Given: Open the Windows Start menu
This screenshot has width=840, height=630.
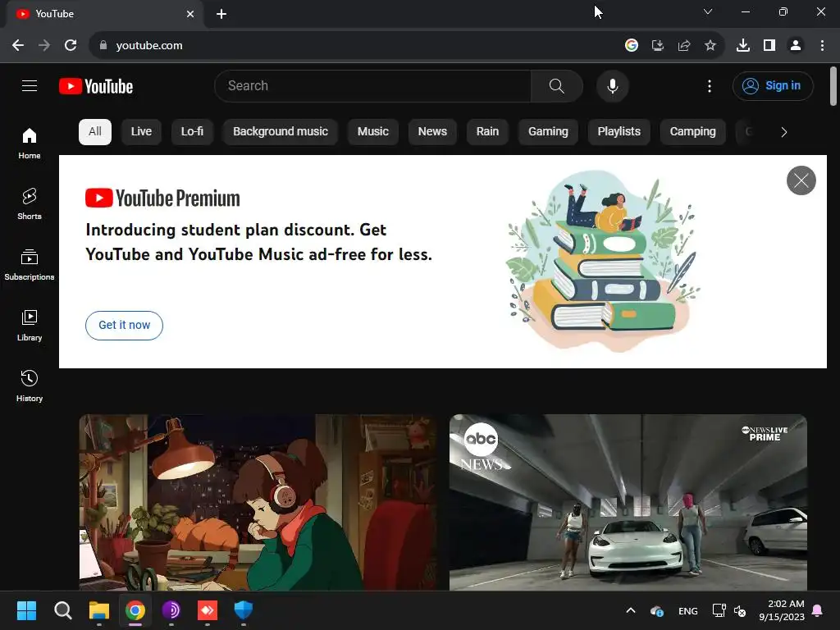Looking at the screenshot, I should click(26, 610).
